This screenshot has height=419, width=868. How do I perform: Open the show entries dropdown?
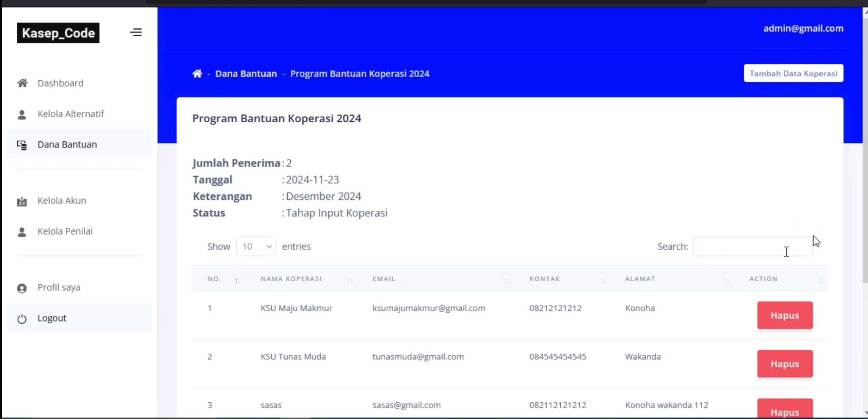tap(256, 246)
